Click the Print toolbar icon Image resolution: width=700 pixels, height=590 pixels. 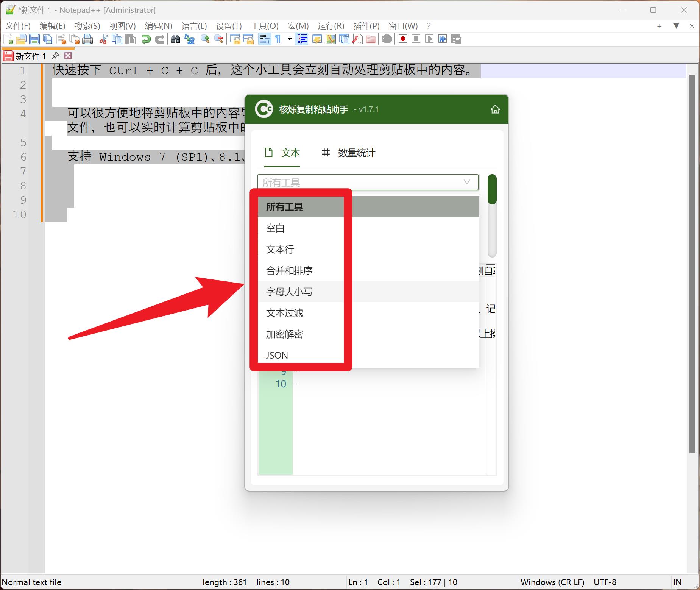87,39
